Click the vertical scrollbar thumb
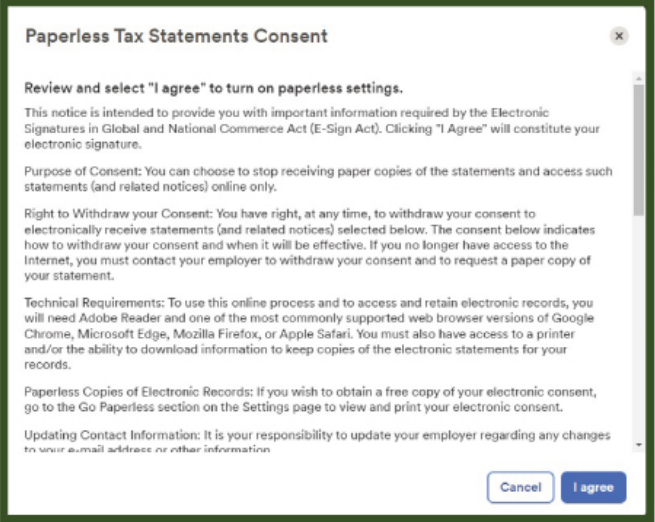Viewport: 655px width, 522px height. 639,150
